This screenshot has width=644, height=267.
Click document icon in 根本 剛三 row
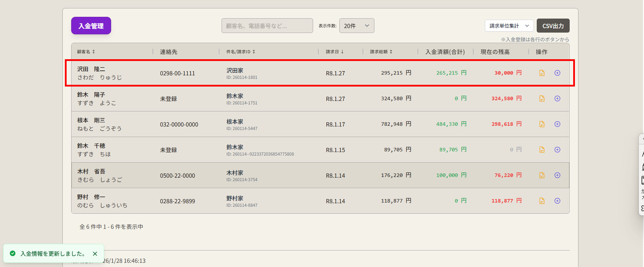tap(542, 124)
